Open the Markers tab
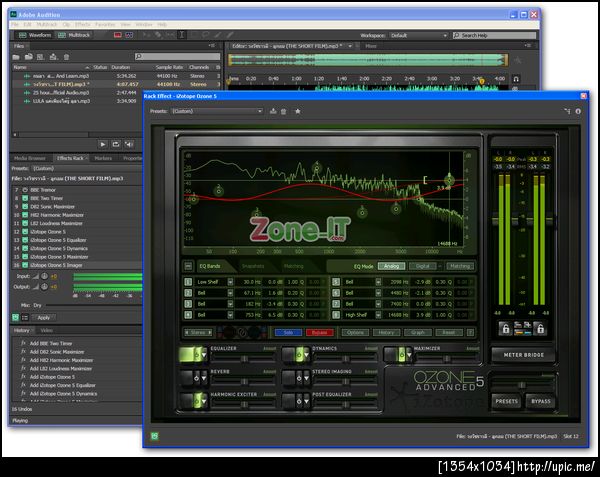 [103, 158]
